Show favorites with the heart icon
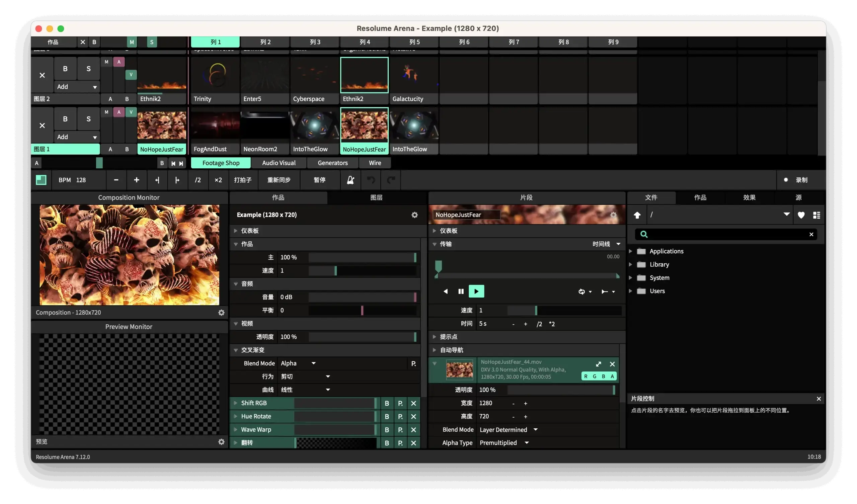 (801, 215)
